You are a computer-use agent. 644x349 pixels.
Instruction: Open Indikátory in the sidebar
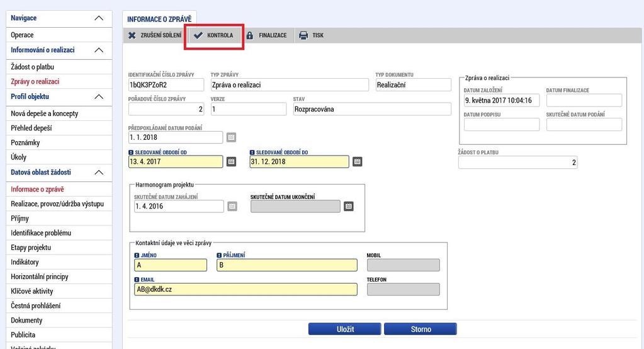(59, 262)
